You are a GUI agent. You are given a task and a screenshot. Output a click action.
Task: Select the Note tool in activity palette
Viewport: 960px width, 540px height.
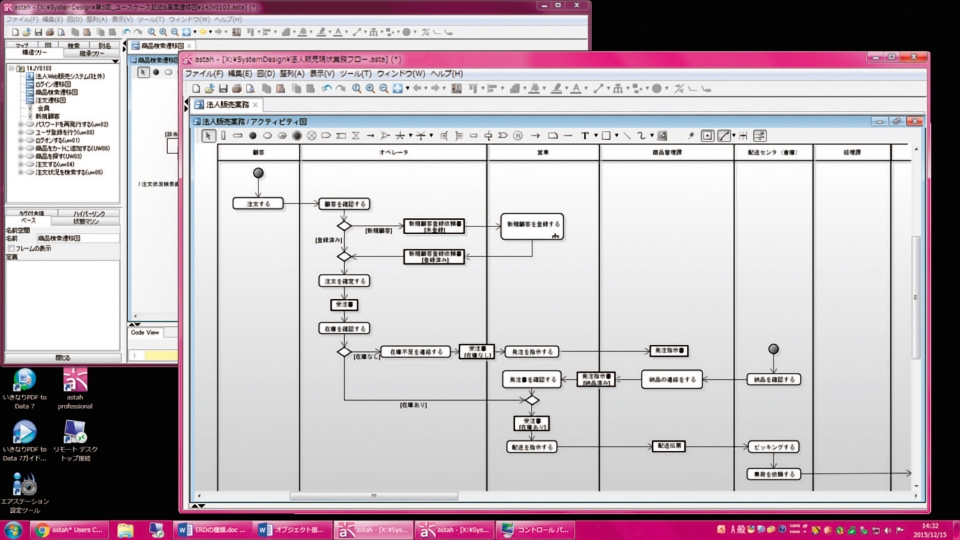[x=552, y=136]
